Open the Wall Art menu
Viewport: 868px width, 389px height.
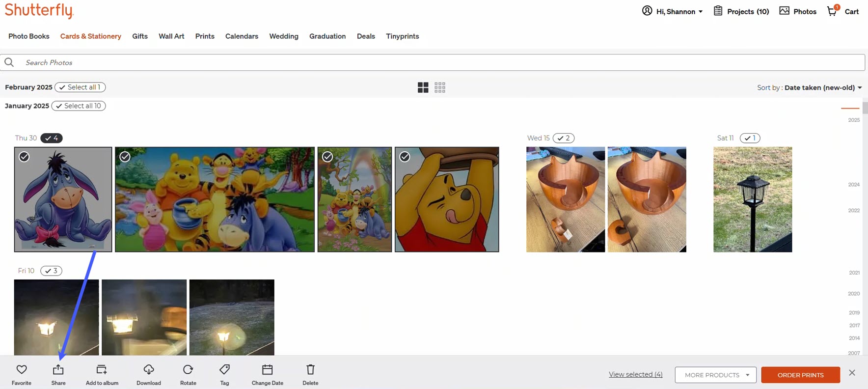tap(171, 36)
